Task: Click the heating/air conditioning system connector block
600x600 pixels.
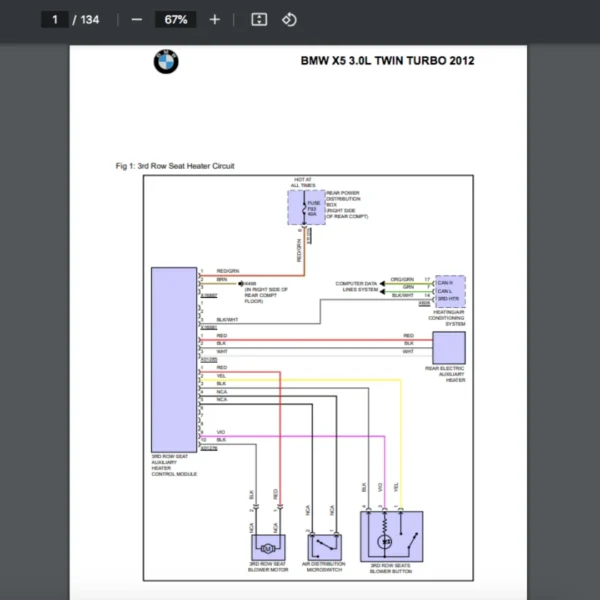Action: pos(450,293)
